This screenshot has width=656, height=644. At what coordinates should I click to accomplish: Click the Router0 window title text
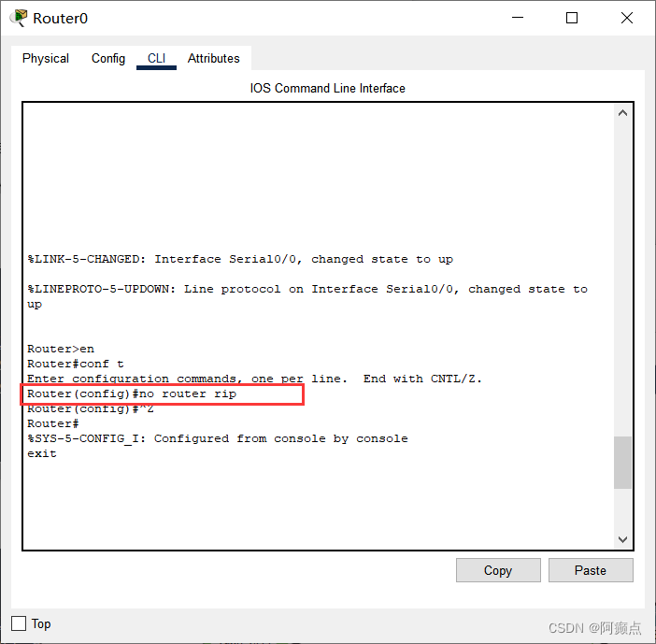(x=60, y=19)
